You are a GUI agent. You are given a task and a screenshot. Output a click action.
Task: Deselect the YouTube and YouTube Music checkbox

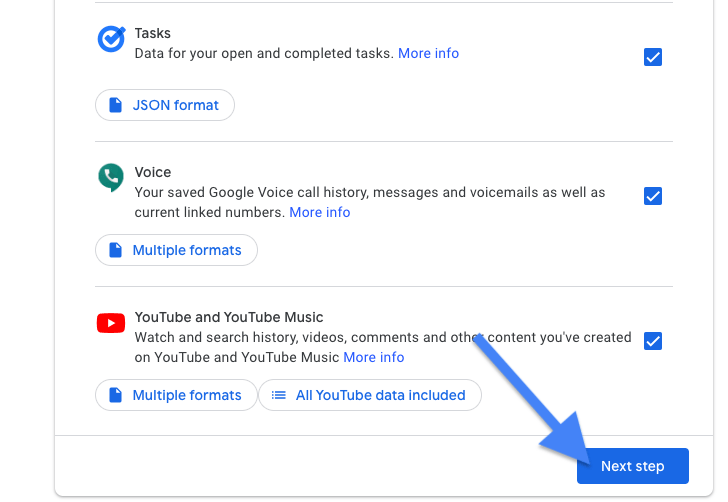coord(653,341)
